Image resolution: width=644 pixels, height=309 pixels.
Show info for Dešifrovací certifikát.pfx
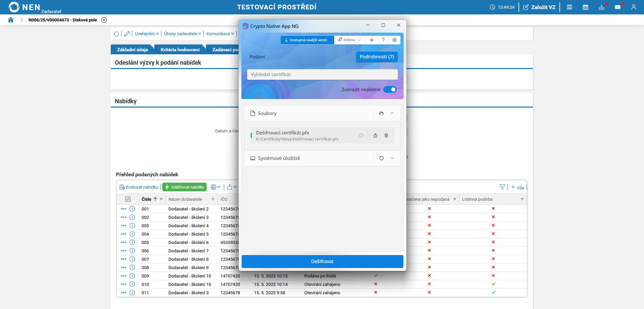(361, 135)
